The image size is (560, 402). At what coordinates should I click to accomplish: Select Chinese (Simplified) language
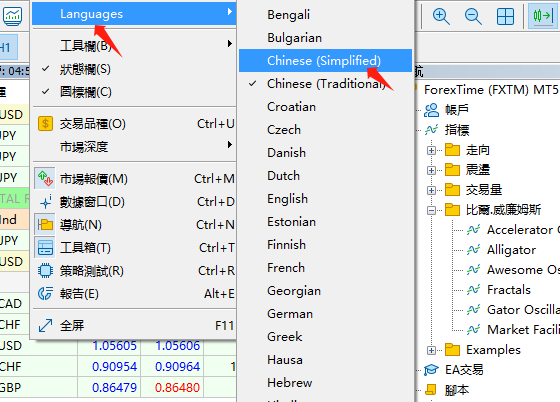coord(325,61)
